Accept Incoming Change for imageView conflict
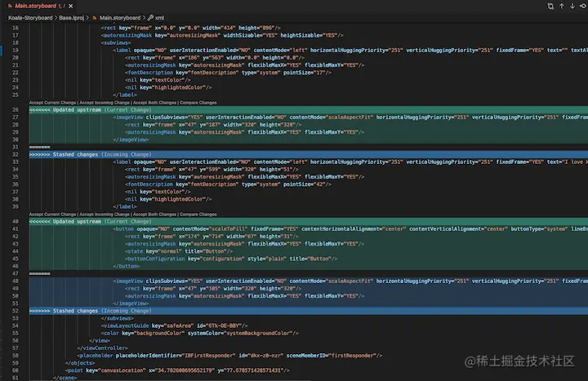The image size is (588, 381). coord(105,103)
